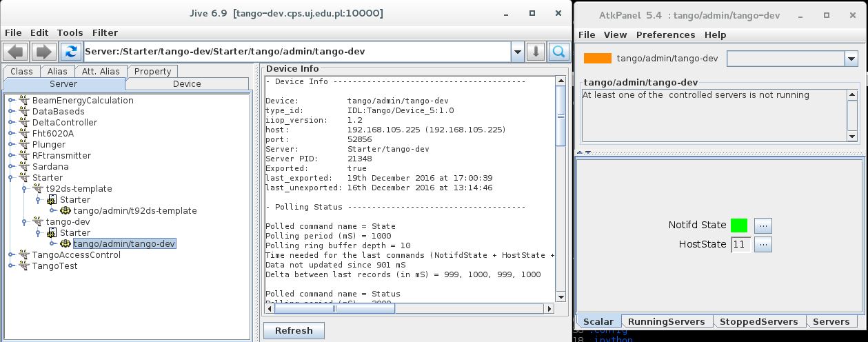Open the server path dropdown arrow
Image resolution: width=868 pixels, height=342 pixels.
click(517, 51)
